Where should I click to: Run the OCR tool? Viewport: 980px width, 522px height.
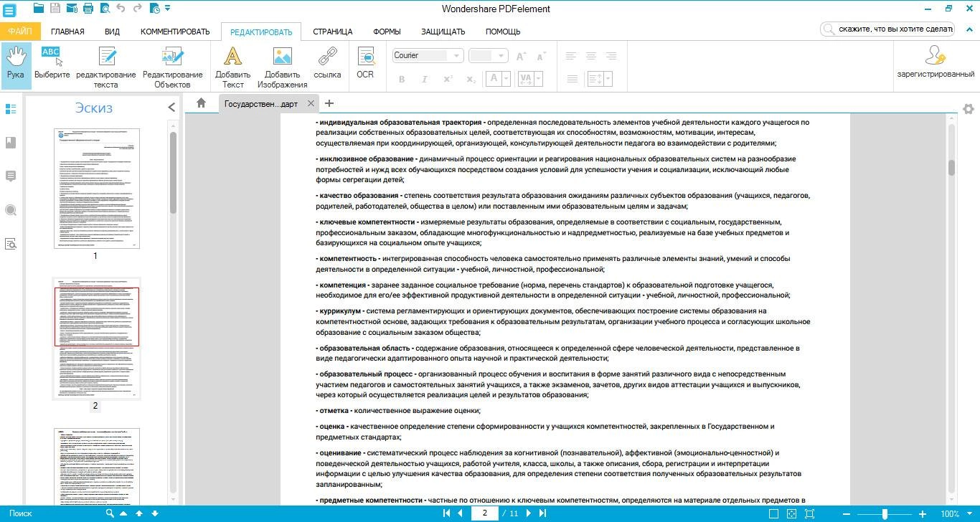(365, 63)
